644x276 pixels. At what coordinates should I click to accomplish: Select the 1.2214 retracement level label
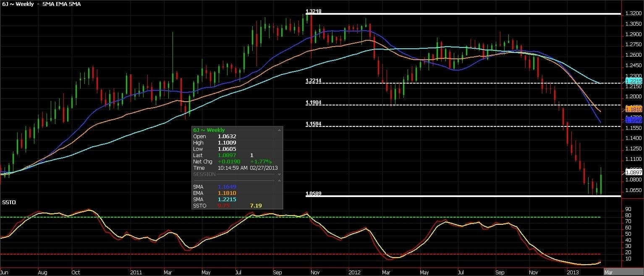314,81
